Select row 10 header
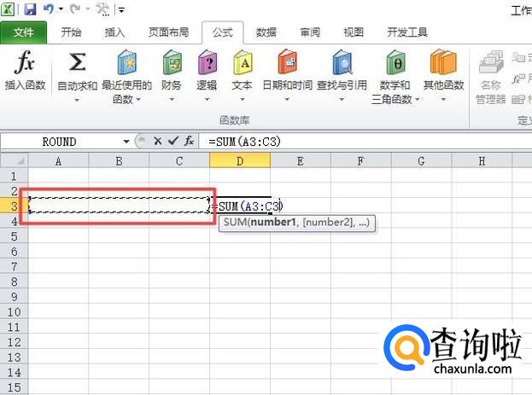The image size is (532, 395). click(x=14, y=311)
